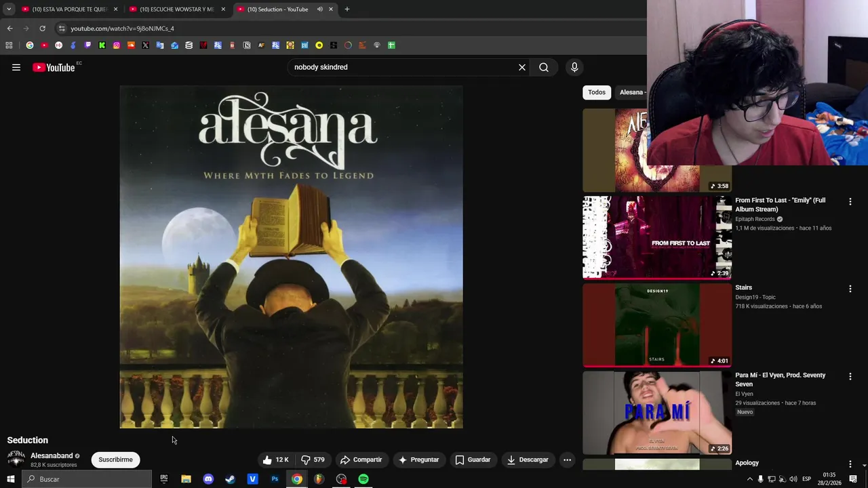The width and height of the screenshot is (868, 488).
Task: Subscribe to Alesanaband with Suscribirme
Action: (115, 460)
